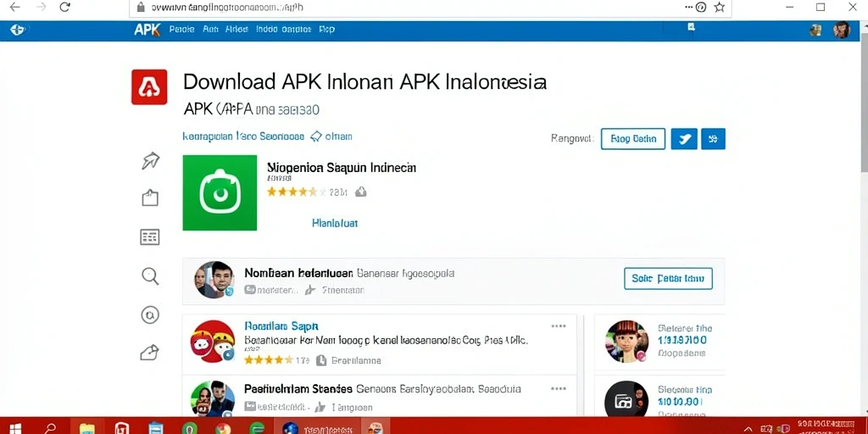Viewport: 868px width, 434px height.
Task: Click the blue button beside Twitter
Action: pos(713,139)
